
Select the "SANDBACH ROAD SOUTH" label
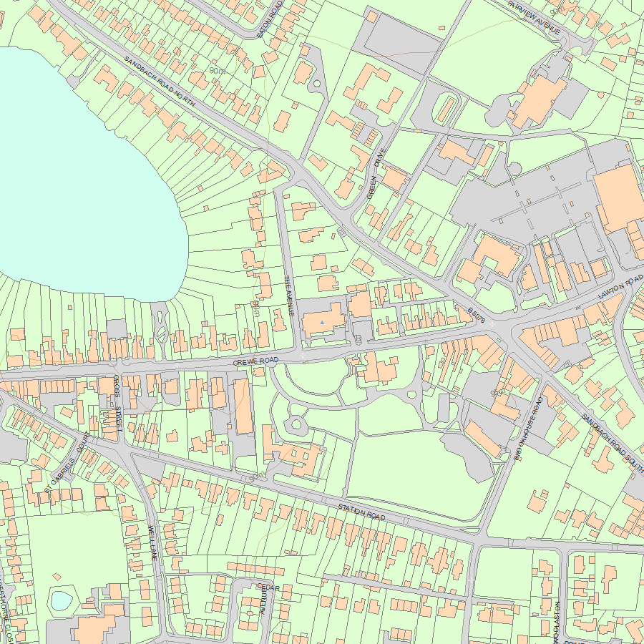[612, 444]
